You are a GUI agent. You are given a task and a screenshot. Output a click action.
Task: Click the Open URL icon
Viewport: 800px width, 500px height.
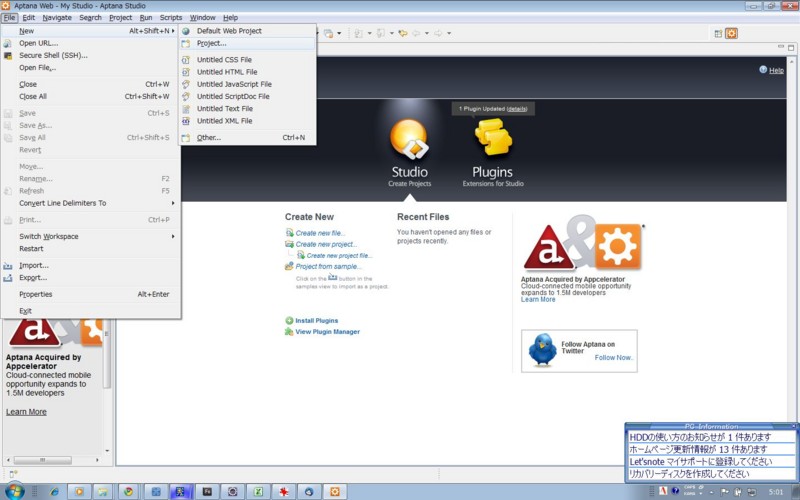[x=8, y=43]
